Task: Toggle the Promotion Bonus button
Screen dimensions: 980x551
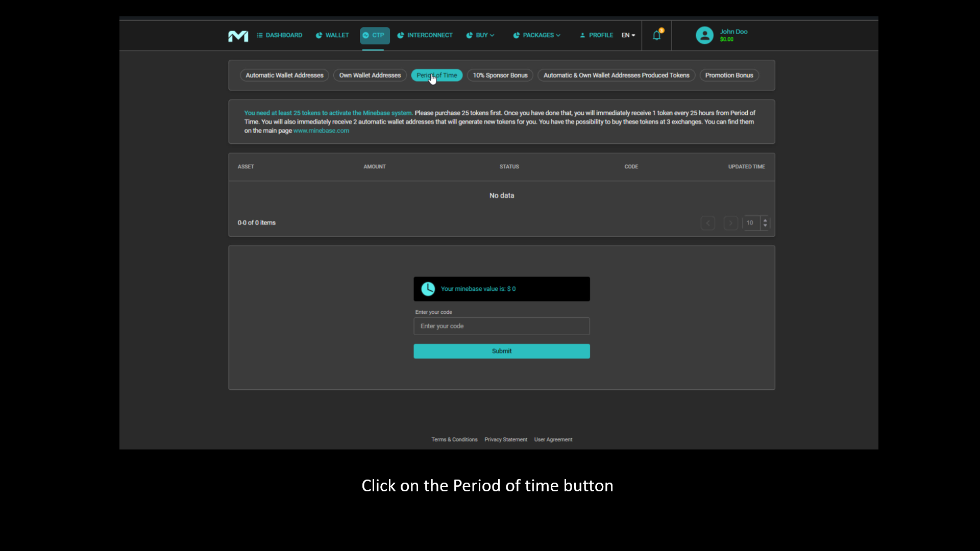Action: 729,74
